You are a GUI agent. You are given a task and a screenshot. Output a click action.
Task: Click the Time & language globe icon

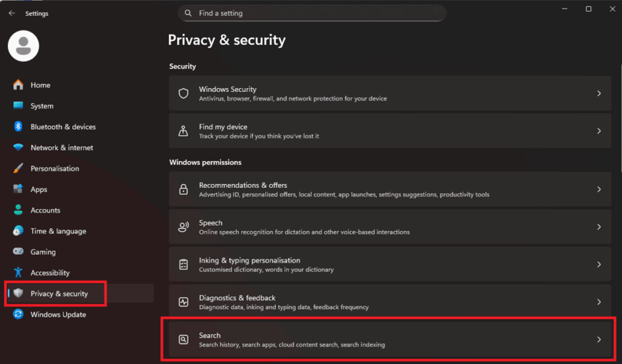tap(19, 230)
